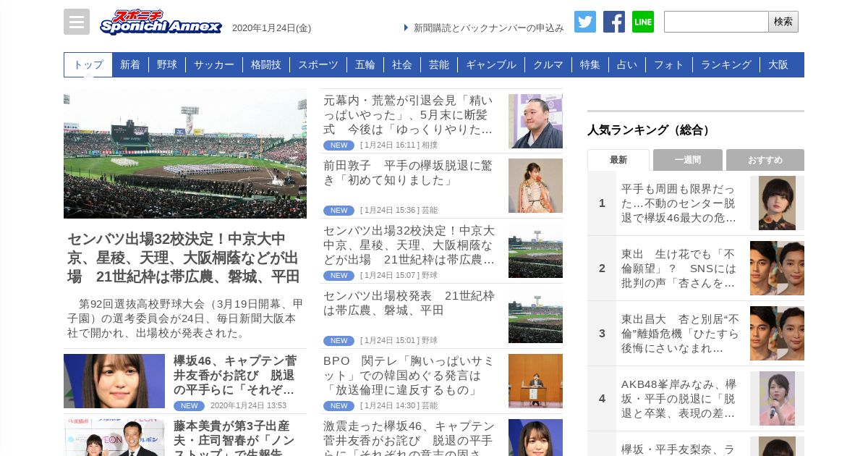
Task: Select the 新着 nav item
Action: (x=130, y=64)
